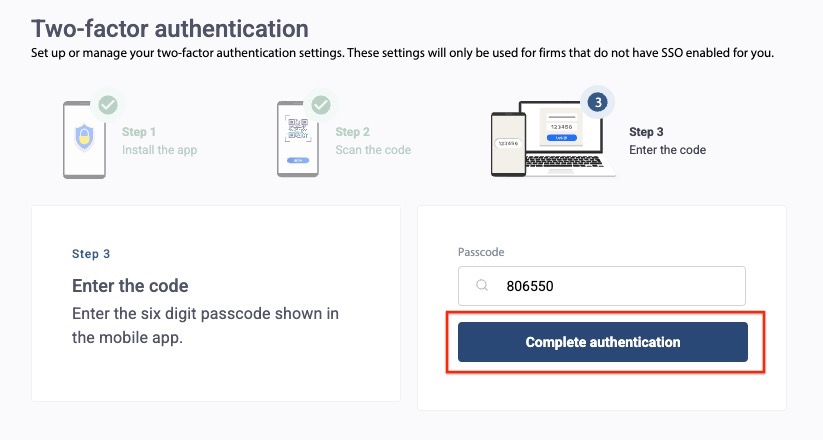Click the Step 2 QR code phone icon
Viewport: 823px width, 440px height.
297,139
